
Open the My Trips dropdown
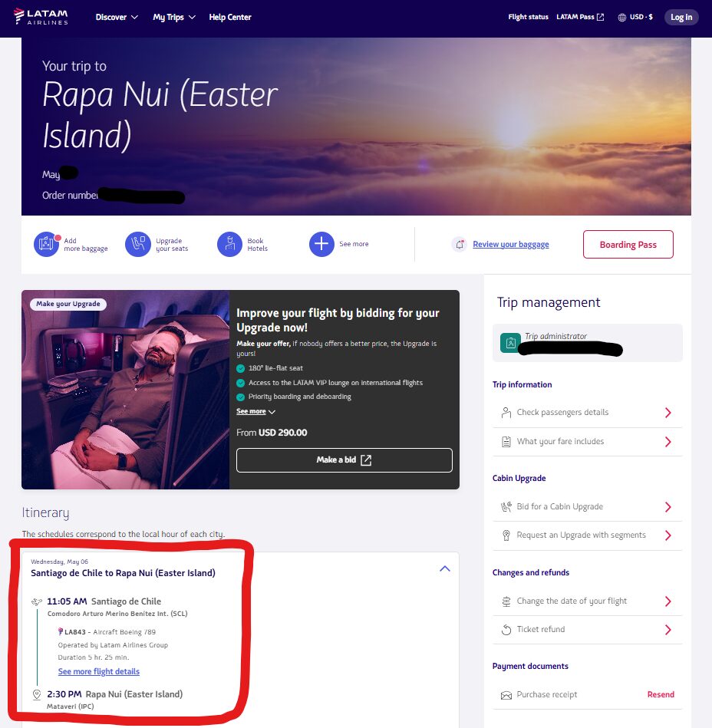click(x=174, y=17)
